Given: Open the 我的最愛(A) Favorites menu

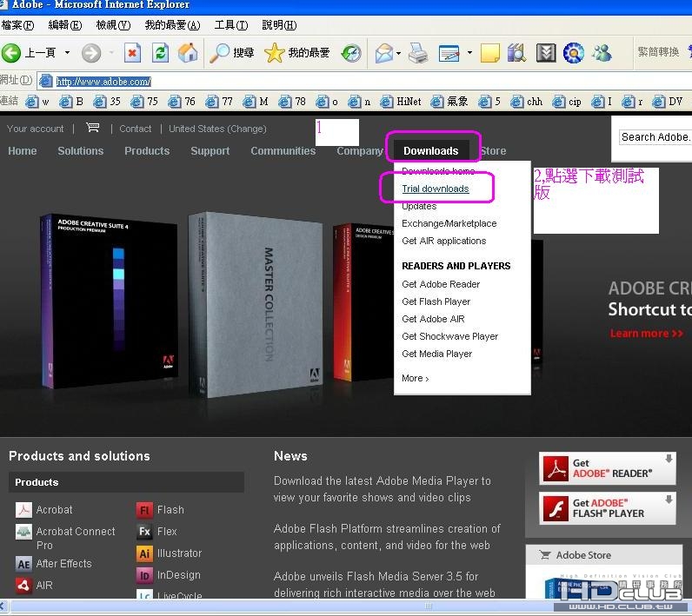Looking at the screenshot, I should pos(172,25).
